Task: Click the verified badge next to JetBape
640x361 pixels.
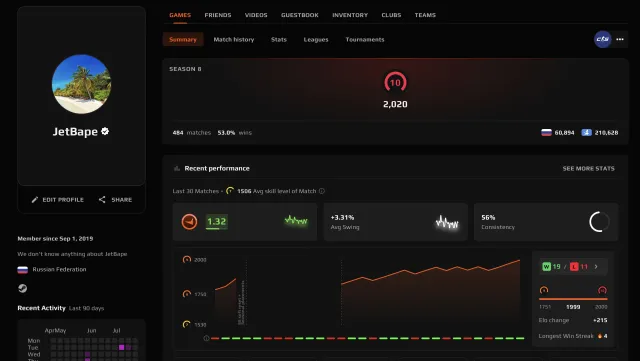Action: [105, 131]
